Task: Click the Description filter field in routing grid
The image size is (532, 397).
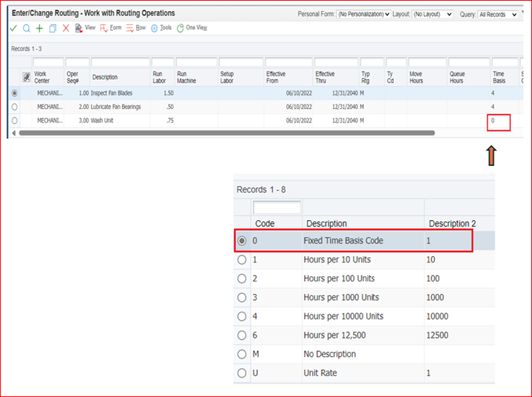Action: pos(121,62)
